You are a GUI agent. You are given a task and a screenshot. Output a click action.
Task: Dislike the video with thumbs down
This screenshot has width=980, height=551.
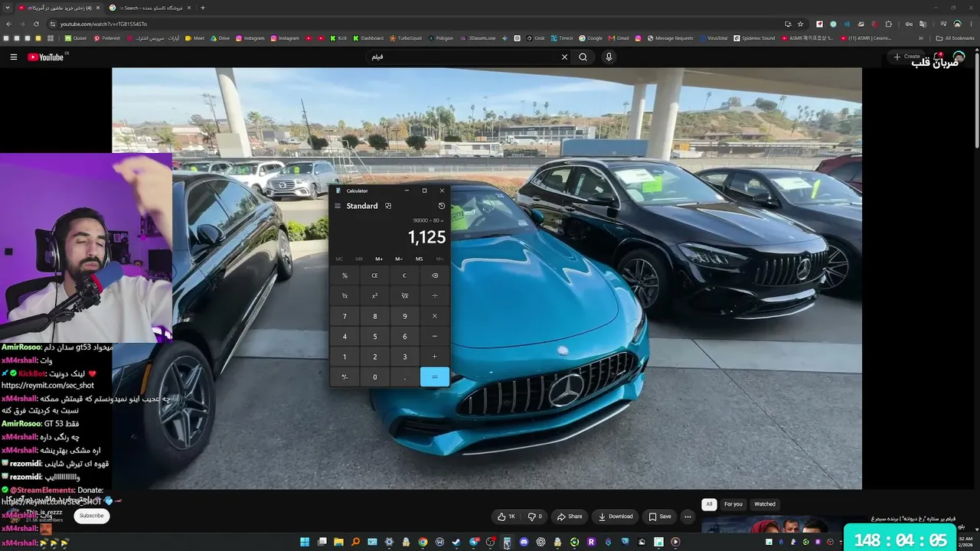[535, 517]
